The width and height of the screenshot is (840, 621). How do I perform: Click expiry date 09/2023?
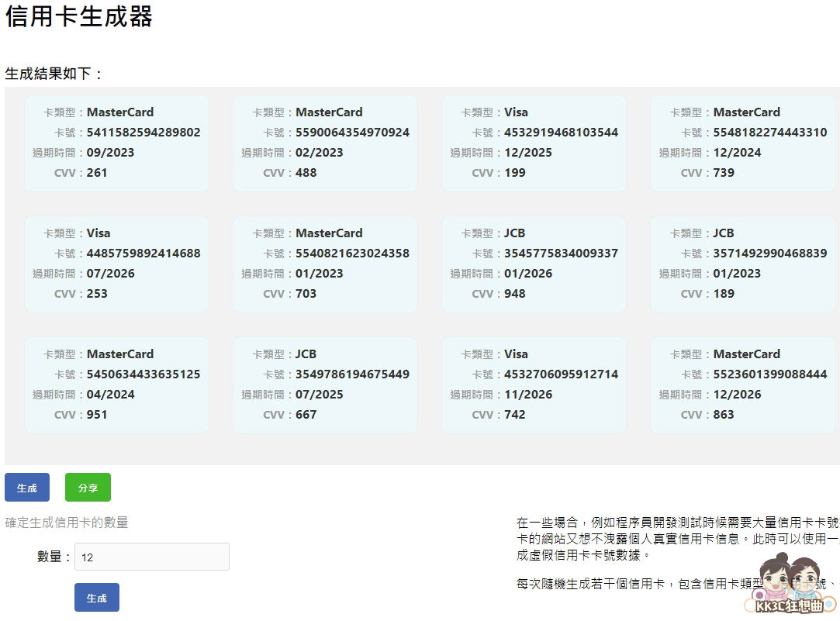coord(110,153)
